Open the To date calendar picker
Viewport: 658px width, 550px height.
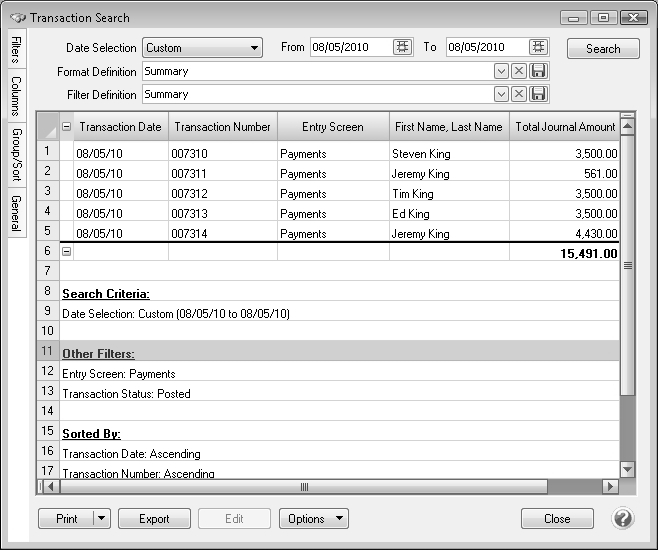538,47
